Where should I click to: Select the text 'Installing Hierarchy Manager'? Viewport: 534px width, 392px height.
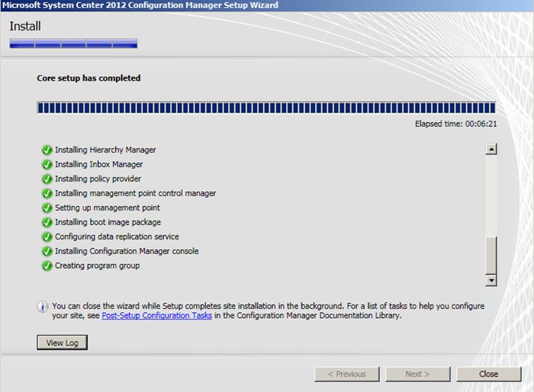(105, 150)
